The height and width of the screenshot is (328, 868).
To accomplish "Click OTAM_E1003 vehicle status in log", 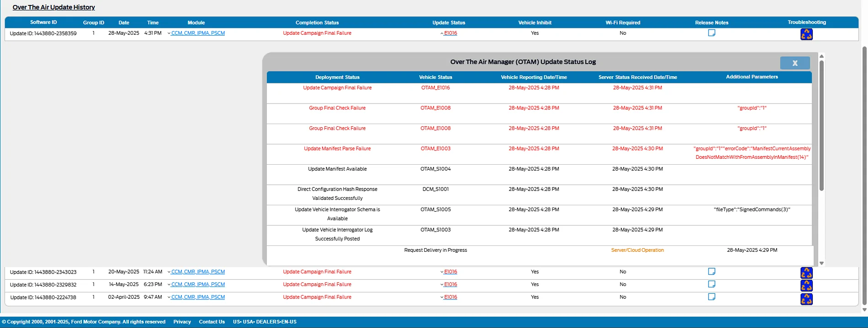I will coord(435,148).
